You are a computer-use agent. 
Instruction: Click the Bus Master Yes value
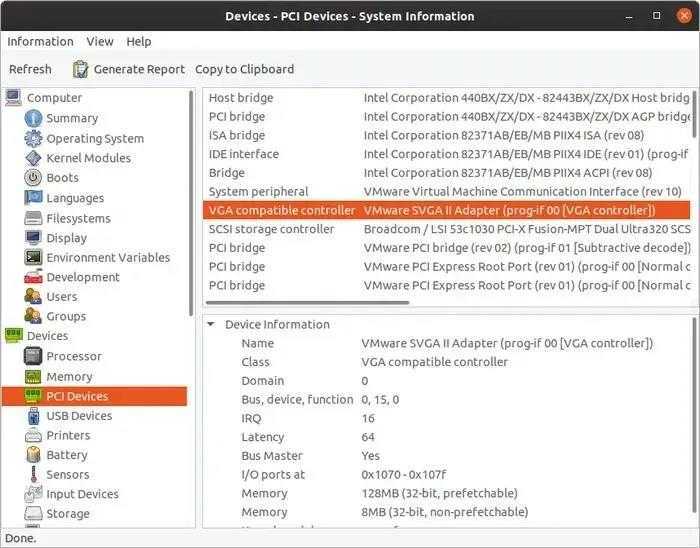point(371,456)
